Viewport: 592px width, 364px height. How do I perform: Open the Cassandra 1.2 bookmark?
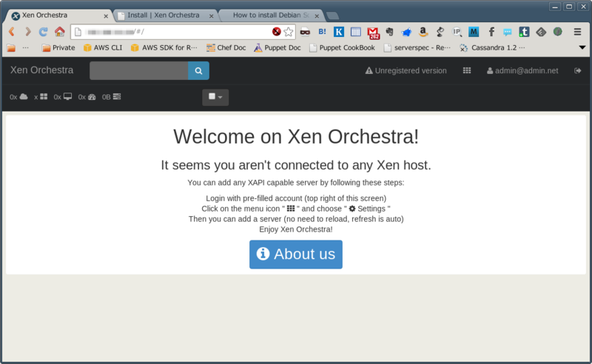(492, 47)
